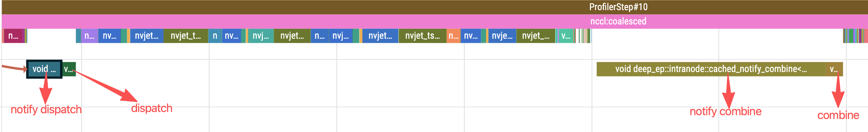868x132 pixels.
Task: Click the teal "nvj..." kernel slice
Action: coord(261,36)
